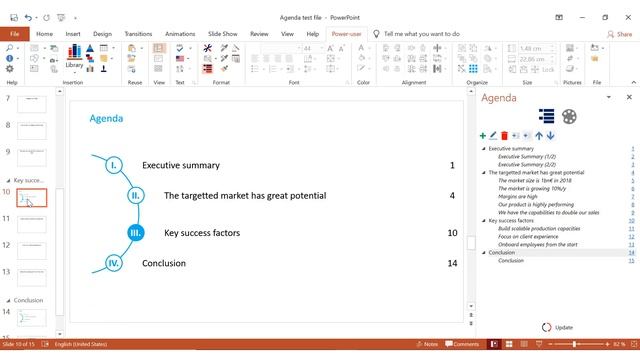
Task: Click the zoom slider handle in status bar
Action: (x=574, y=344)
